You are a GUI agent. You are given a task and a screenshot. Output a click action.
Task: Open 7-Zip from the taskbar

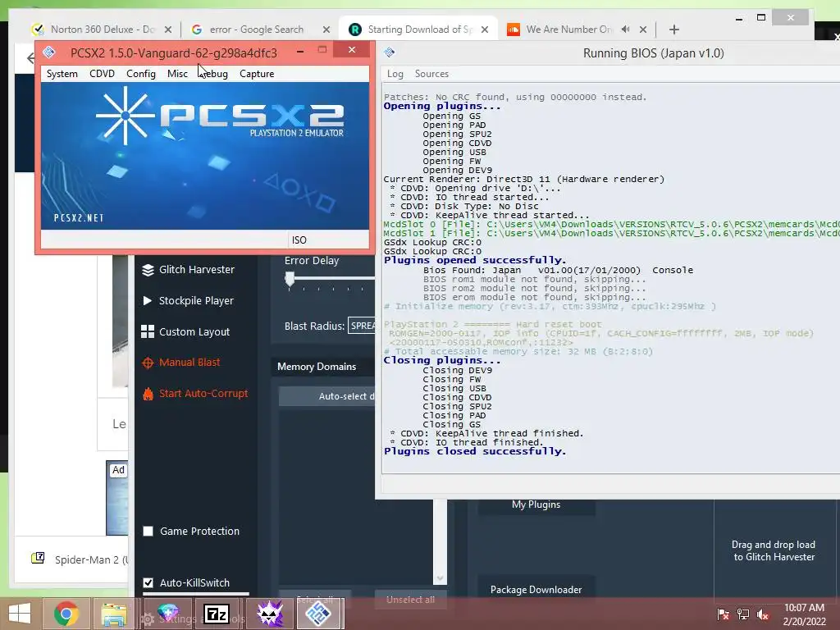pyautogui.click(x=217, y=614)
